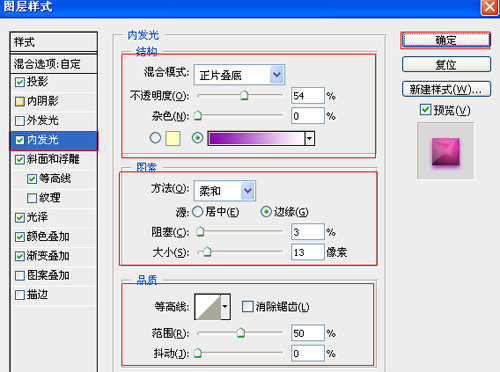The width and height of the screenshot is (500, 372).
Task: Click the 抖动 jitter value field
Action: 308,353
